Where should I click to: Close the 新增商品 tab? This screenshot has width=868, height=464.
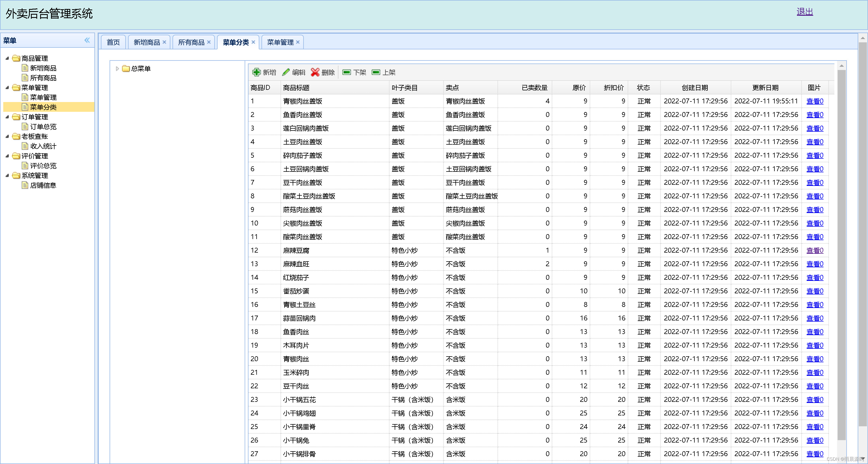point(164,42)
